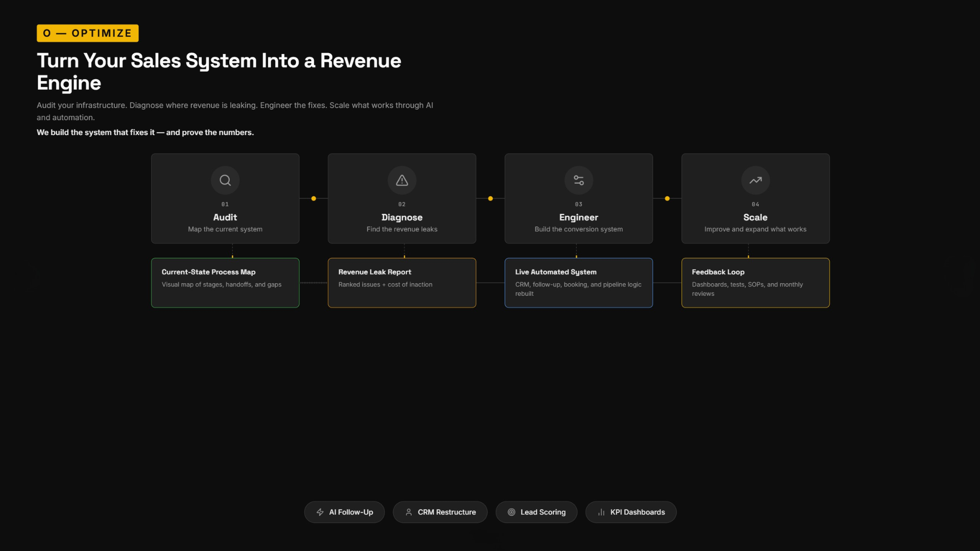Click the bar chart icon in KPI Dashboards
The image size is (980, 551).
click(x=601, y=512)
